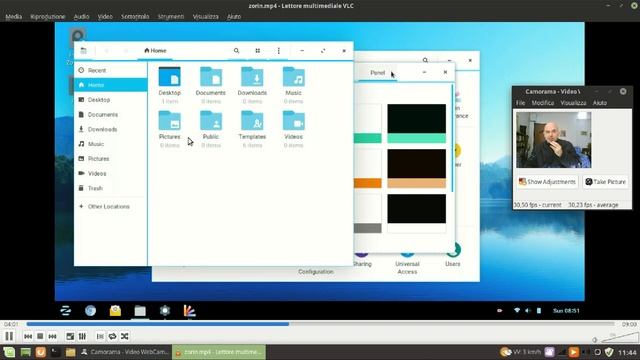Select Desktop in the Files sidebar

pos(111,100)
